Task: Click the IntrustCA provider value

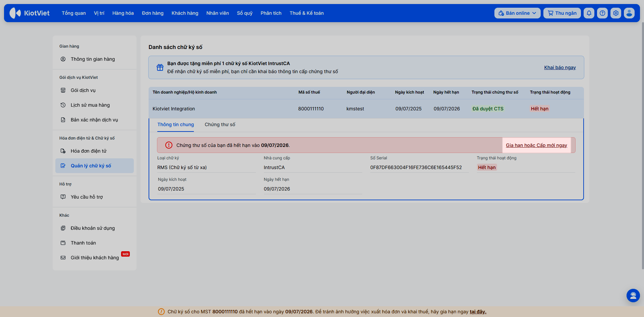Action: coord(274,167)
